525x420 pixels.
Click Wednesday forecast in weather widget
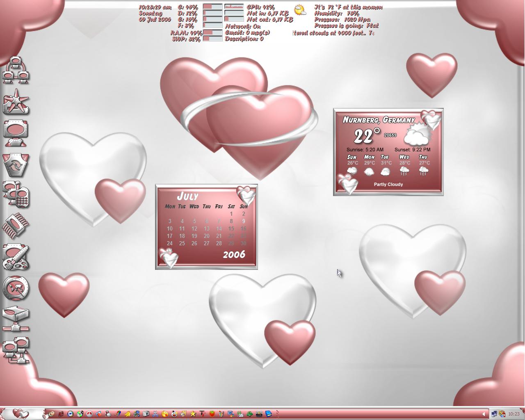point(404,166)
